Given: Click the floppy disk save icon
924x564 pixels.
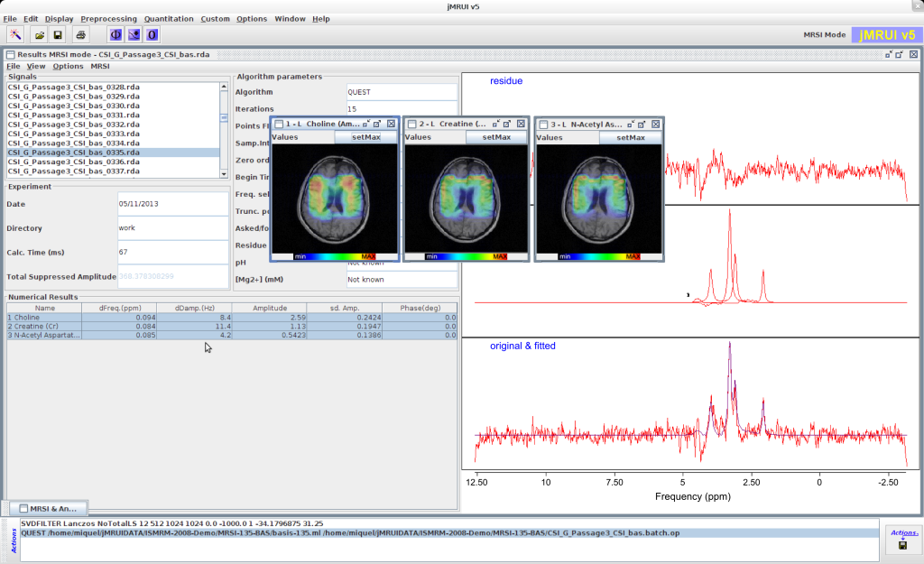Looking at the screenshot, I should 58,34.
